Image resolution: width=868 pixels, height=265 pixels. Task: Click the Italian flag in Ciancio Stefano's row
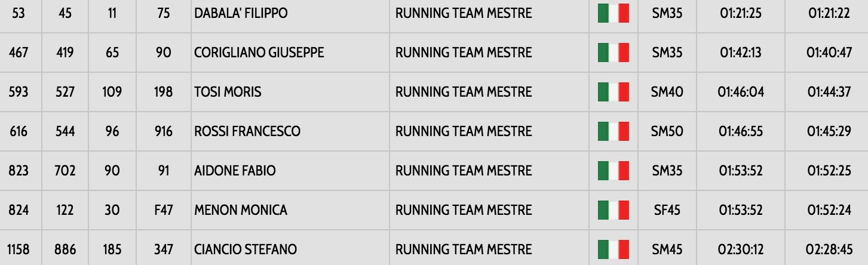[614, 249]
